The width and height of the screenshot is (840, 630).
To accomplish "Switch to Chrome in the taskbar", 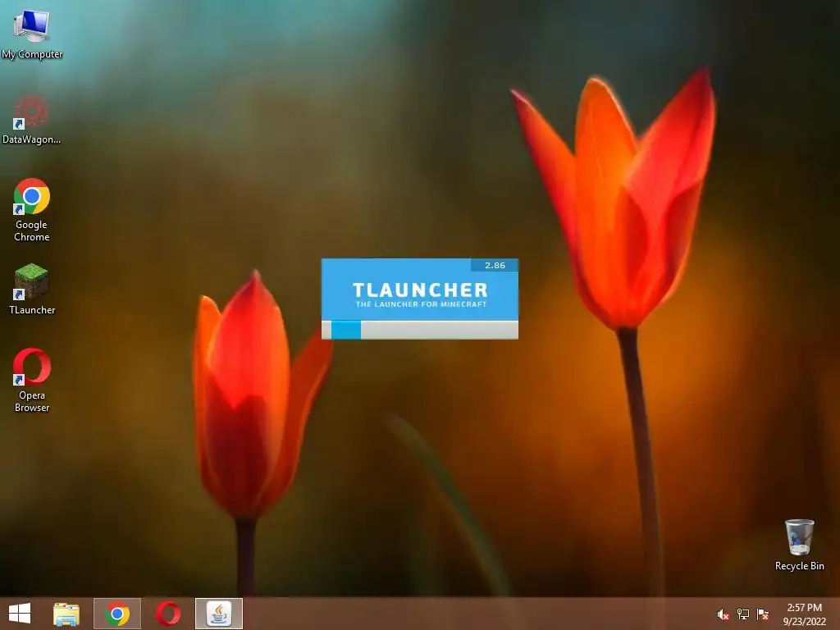I will [x=117, y=614].
